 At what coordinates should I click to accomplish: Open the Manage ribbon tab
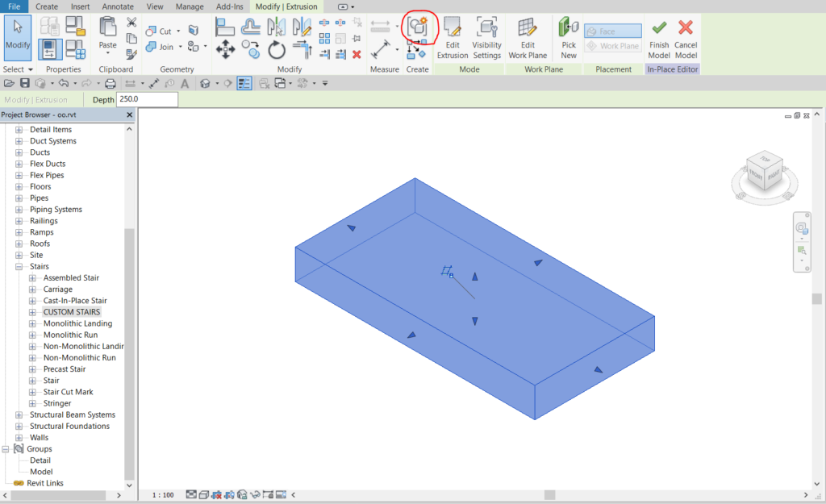(x=189, y=6)
